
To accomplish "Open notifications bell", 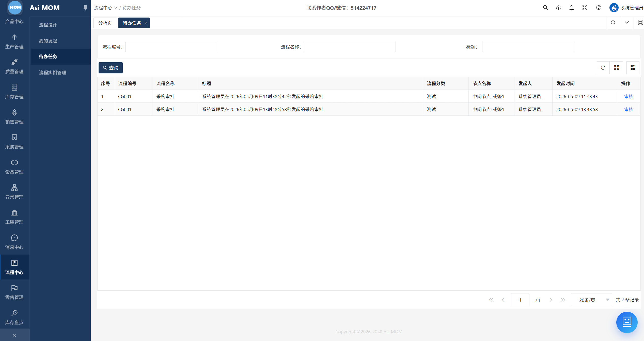I will (572, 8).
